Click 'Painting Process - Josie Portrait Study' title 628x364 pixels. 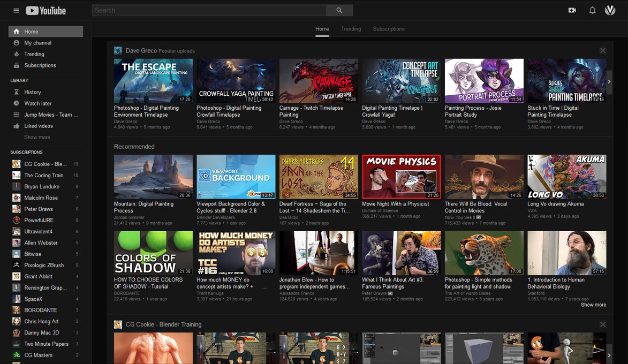pos(473,111)
